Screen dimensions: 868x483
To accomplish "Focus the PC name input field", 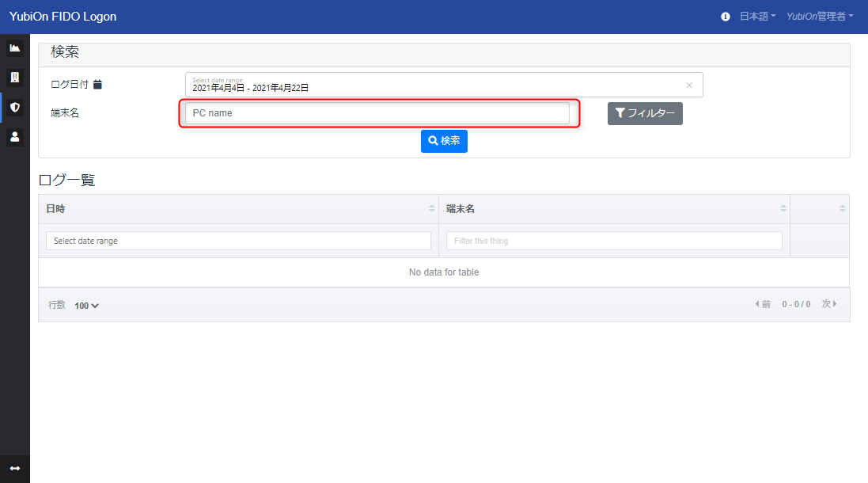I will 377,113.
